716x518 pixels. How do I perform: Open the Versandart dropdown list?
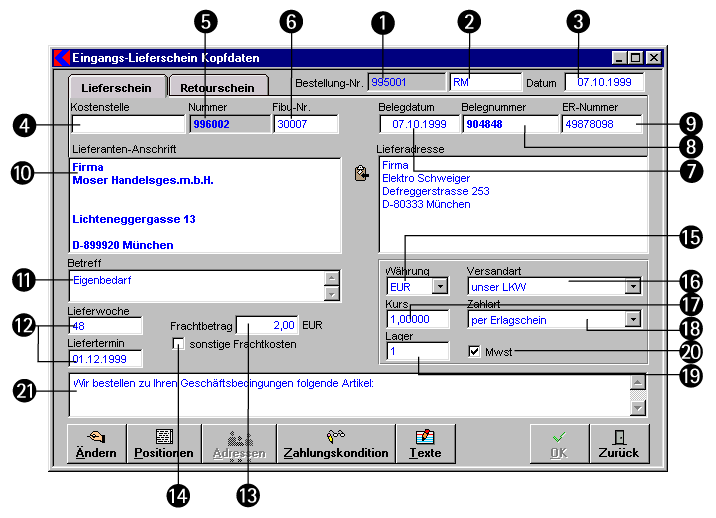631,287
